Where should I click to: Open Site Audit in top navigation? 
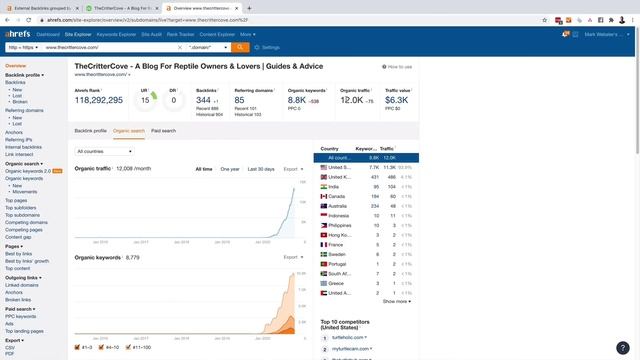point(151,34)
